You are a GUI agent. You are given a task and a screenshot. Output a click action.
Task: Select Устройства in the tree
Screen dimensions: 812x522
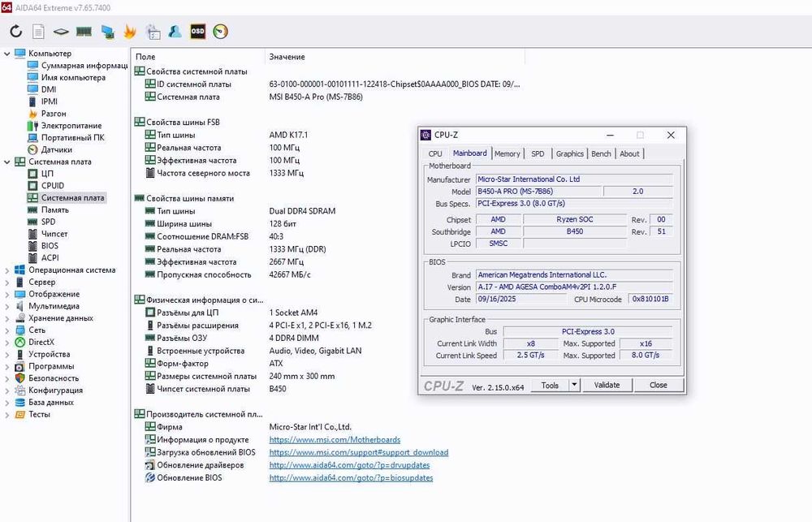[50, 354]
